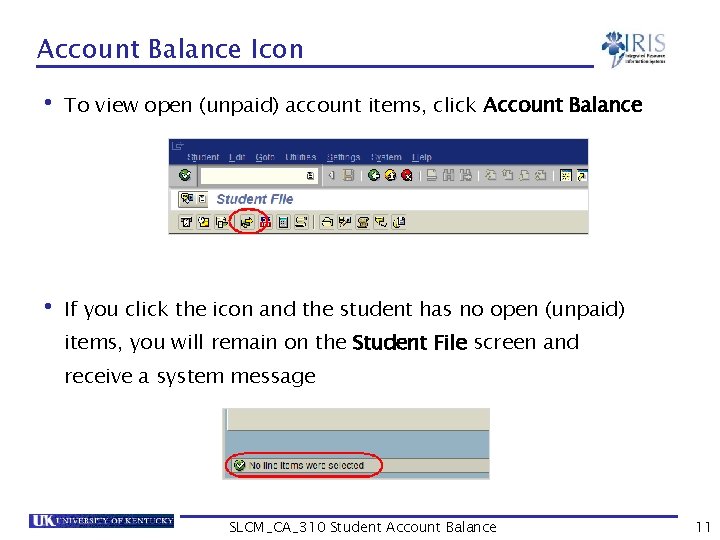720x540 pixels.
Task: Click the Previous Page navigation icon
Action: pyautogui.click(x=507, y=175)
